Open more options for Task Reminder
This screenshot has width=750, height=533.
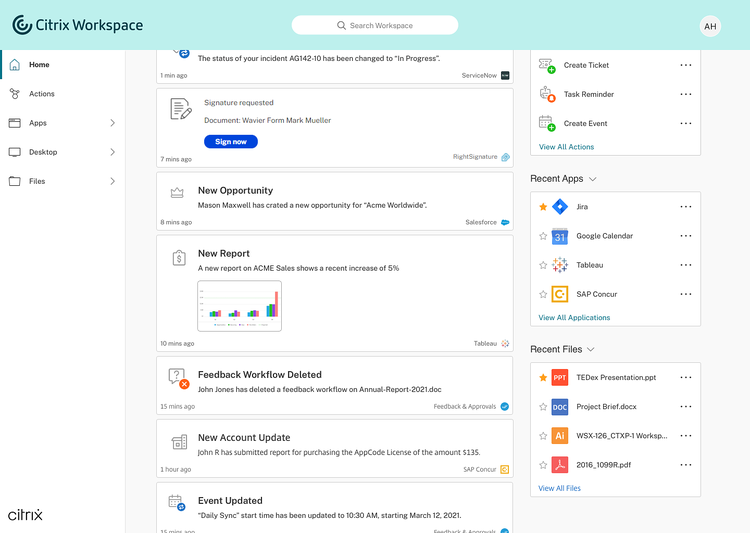[686, 94]
